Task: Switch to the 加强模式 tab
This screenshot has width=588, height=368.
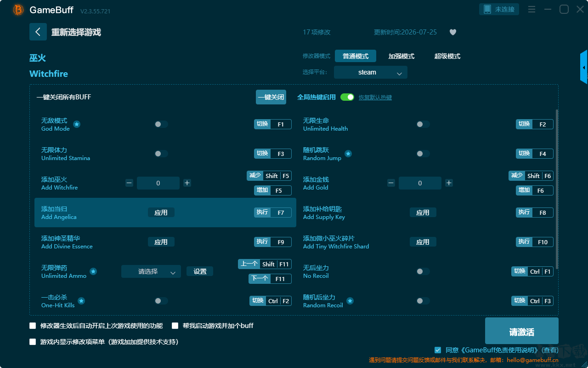Action: coord(401,56)
